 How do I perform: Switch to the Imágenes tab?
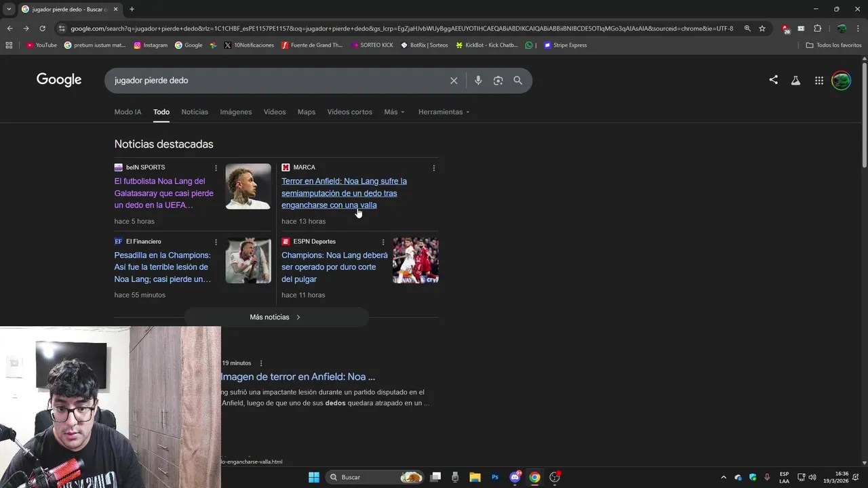[x=236, y=112]
